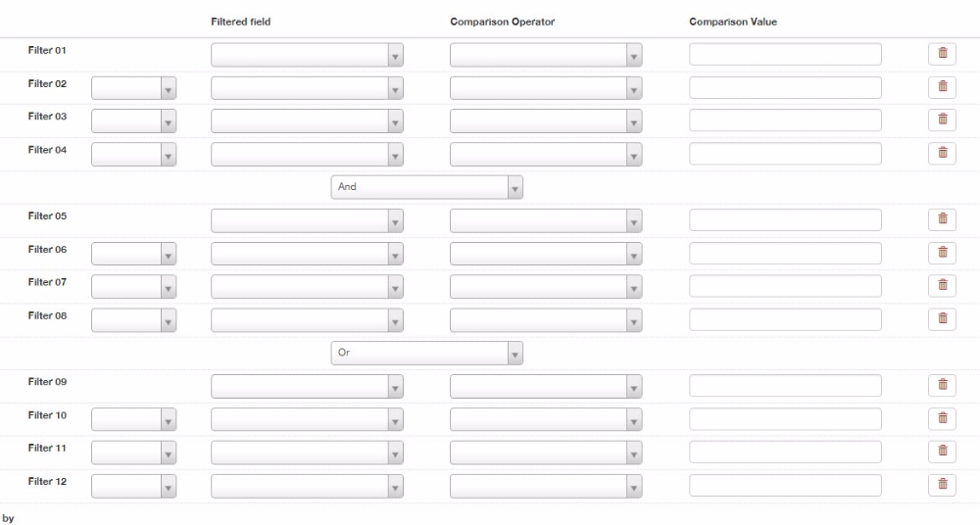Open the logic connector dropdown for Filter 03
The width and height of the screenshot is (980, 525).
pos(133,121)
